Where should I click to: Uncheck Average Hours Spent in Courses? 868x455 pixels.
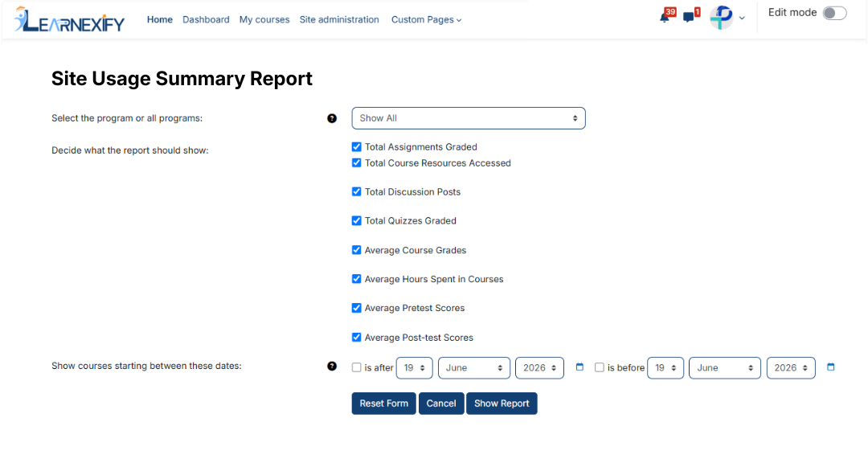357,279
